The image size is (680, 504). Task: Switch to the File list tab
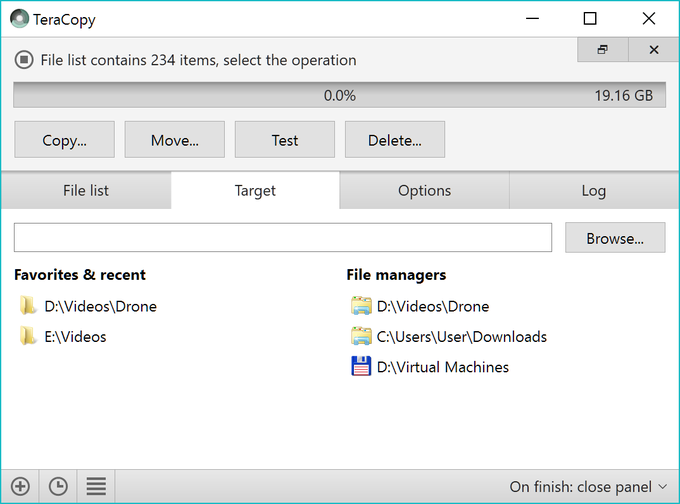click(x=86, y=190)
